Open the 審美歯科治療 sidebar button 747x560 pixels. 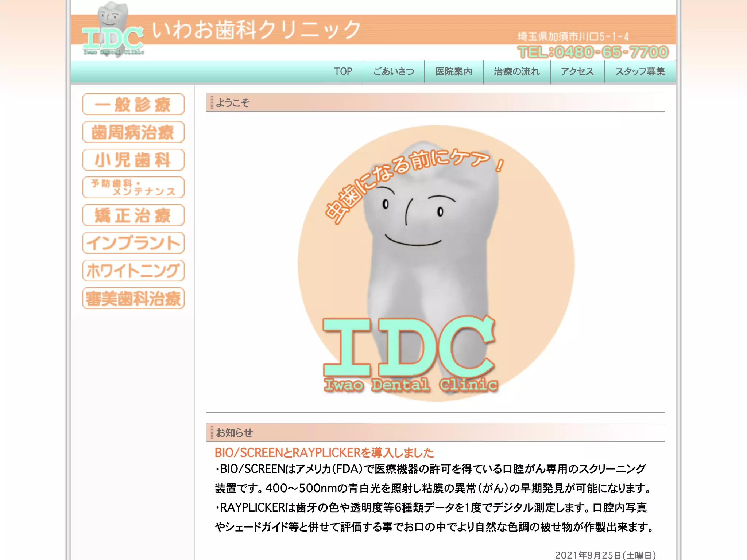click(x=133, y=298)
